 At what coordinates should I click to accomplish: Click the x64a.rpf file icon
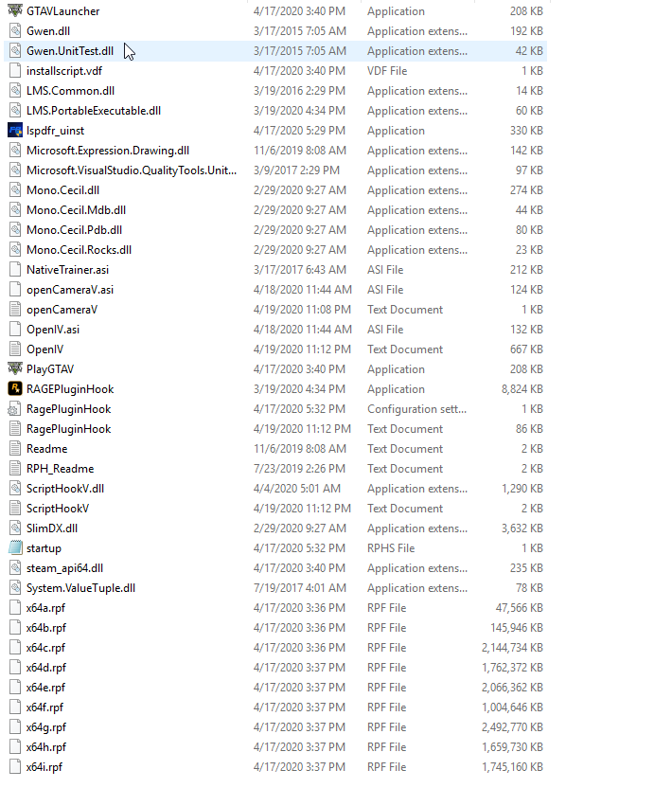coord(15,608)
